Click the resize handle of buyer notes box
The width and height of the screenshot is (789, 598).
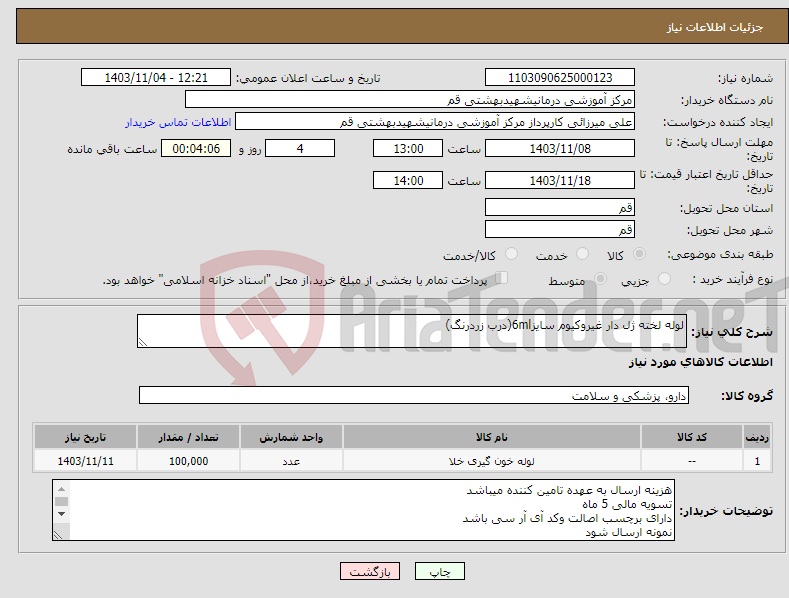[58, 535]
